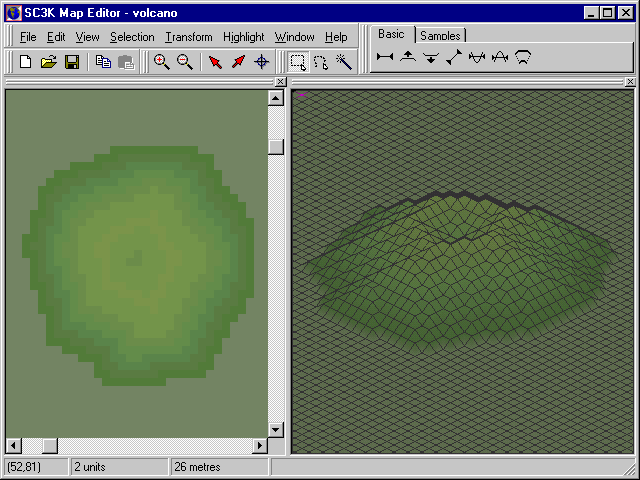Copy selection using the copy icon
The height and width of the screenshot is (480, 640).
point(103,62)
